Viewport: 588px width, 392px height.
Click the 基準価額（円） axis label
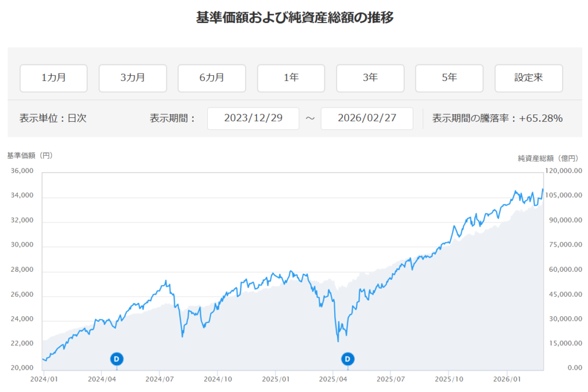click(x=30, y=155)
